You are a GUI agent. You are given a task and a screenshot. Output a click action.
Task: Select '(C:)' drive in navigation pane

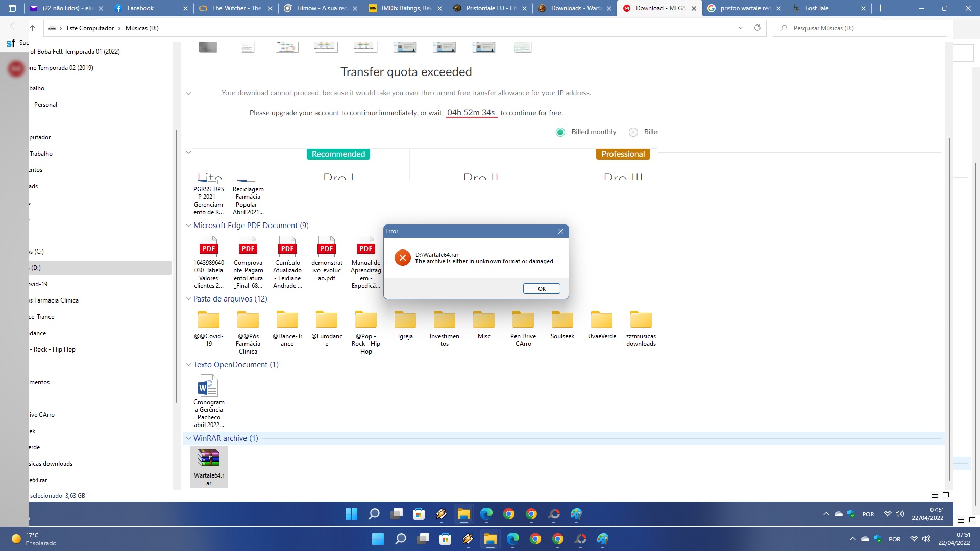(101, 252)
